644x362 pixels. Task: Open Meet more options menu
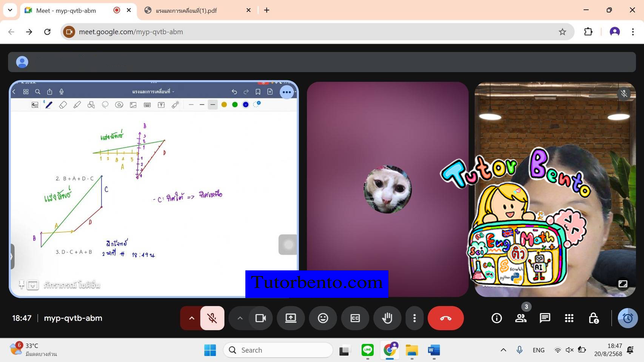pos(414,318)
